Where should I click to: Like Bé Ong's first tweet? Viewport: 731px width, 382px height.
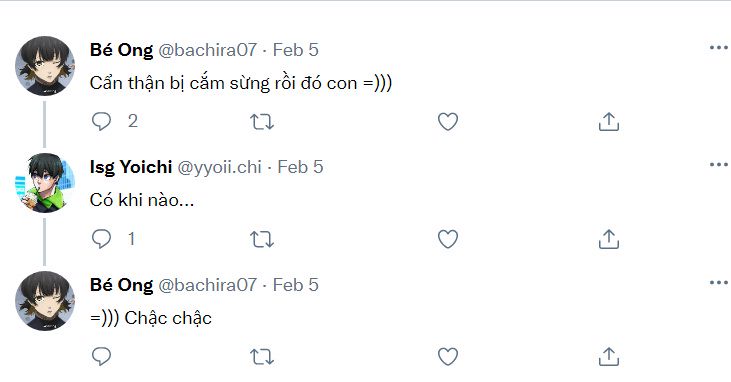pyautogui.click(x=448, y=122)
